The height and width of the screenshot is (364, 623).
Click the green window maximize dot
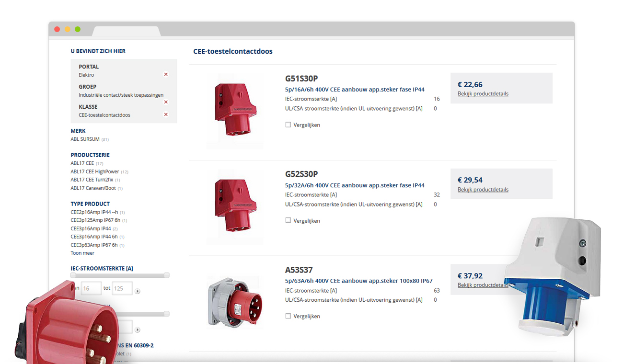(x=78, y=29)
